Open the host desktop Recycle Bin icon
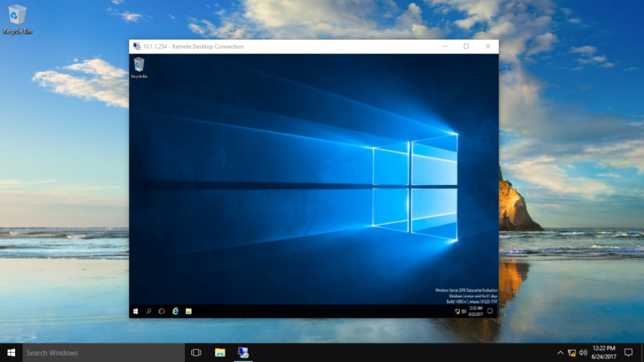Viewport: 644px width, 362px height. 17,20
